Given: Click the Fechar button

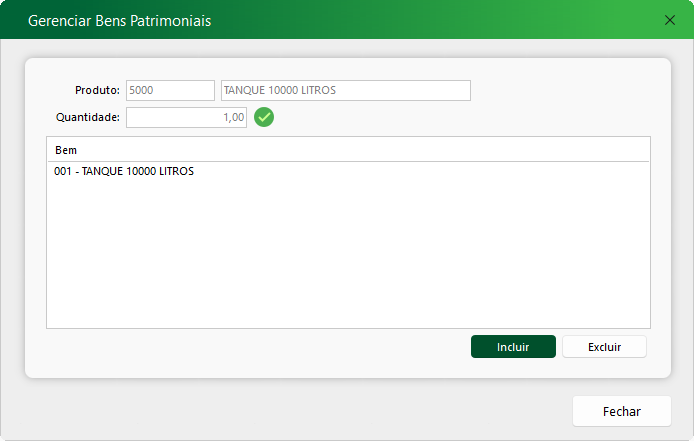Looking at the screenshot, I should [621, 411].
